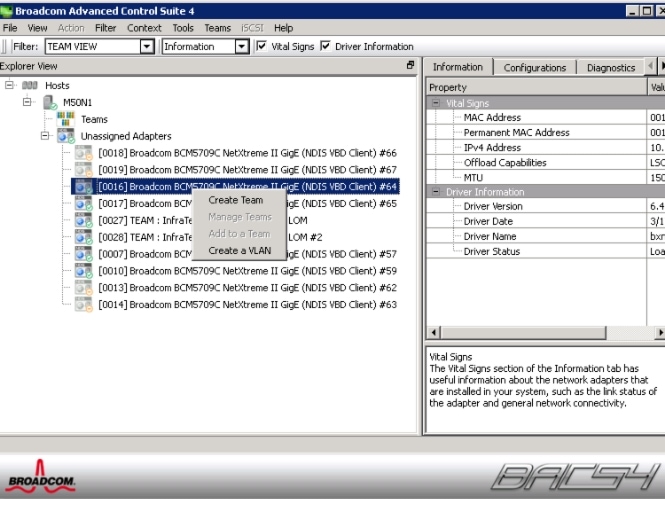Viewport: 665px width, 529px height.
Task: Click adapter icon for [0010] #59
Action: point(84,271)
